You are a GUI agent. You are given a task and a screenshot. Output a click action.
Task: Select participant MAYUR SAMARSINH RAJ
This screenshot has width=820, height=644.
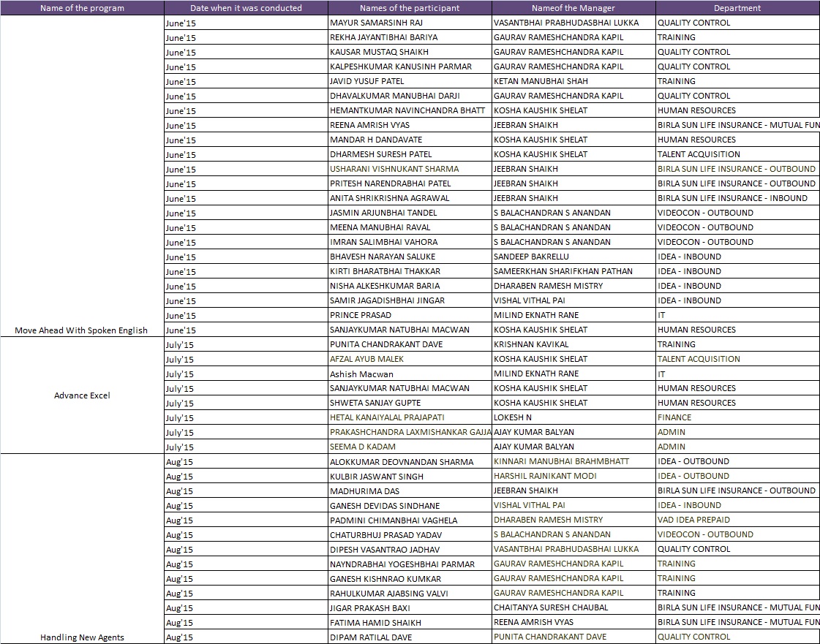pos(410,23)
